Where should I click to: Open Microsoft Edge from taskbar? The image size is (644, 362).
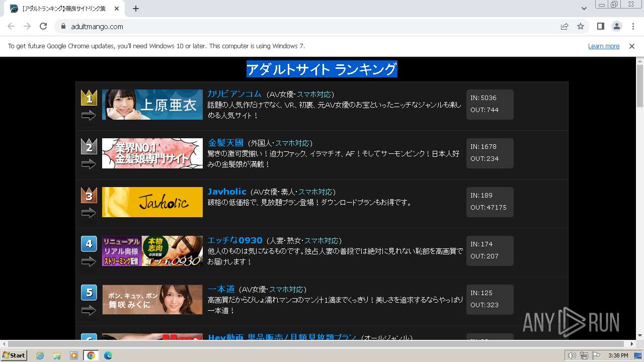[x=108, y=355]
